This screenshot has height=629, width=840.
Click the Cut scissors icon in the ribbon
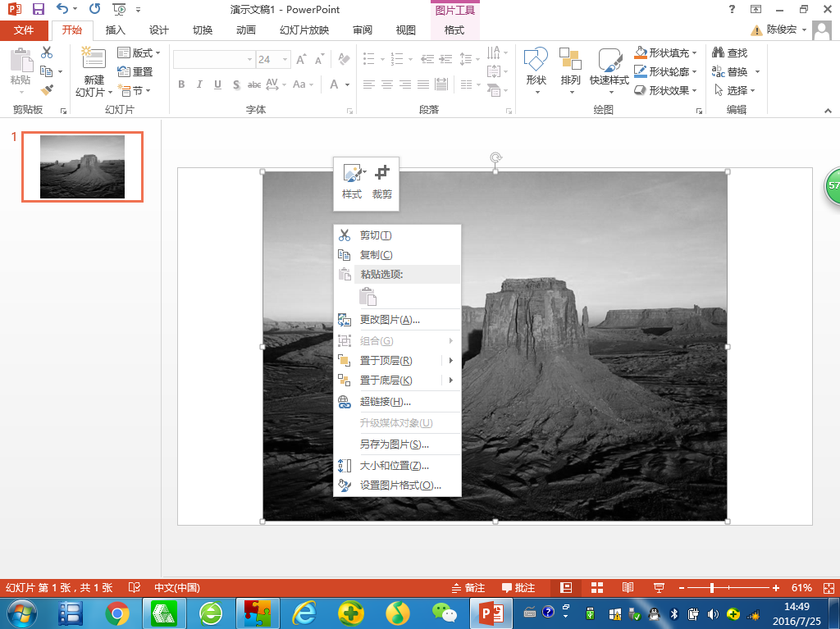[47, 52]
